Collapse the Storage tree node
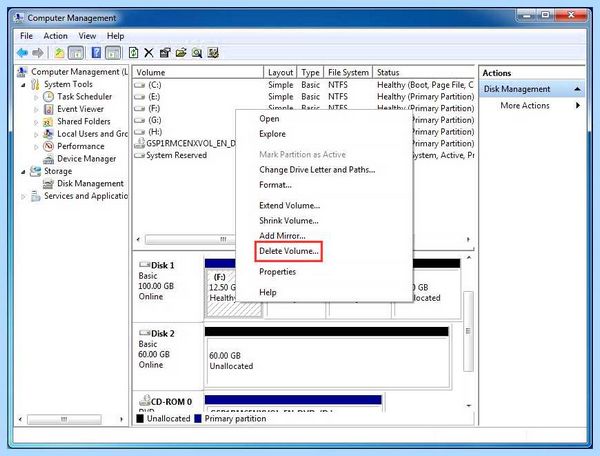The height and width of the screenshot is (456, 600). [x=23, y=172]
